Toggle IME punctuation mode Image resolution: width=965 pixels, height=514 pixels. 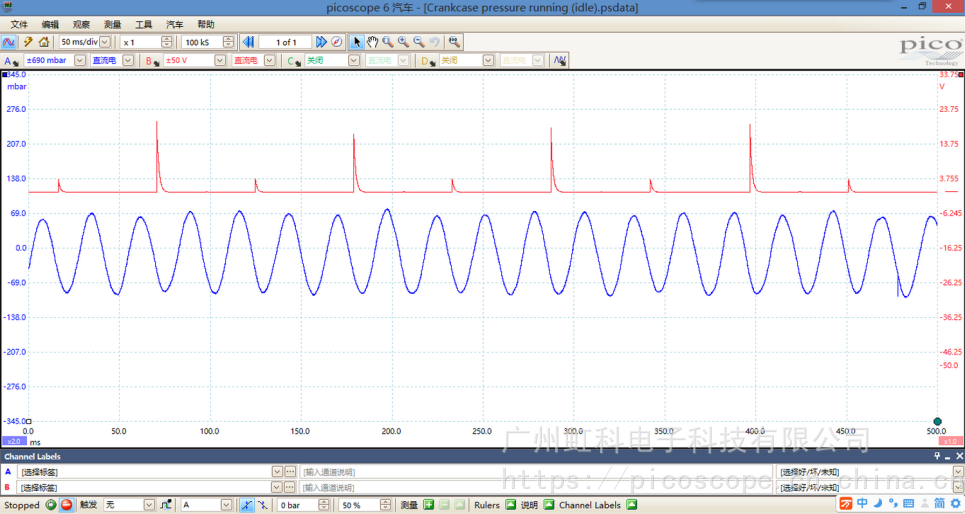[893, 504]
